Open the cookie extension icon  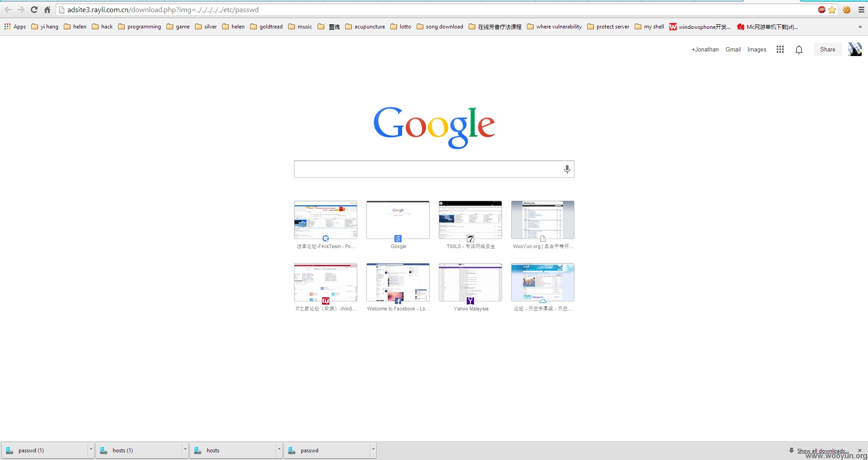(847, 9)
